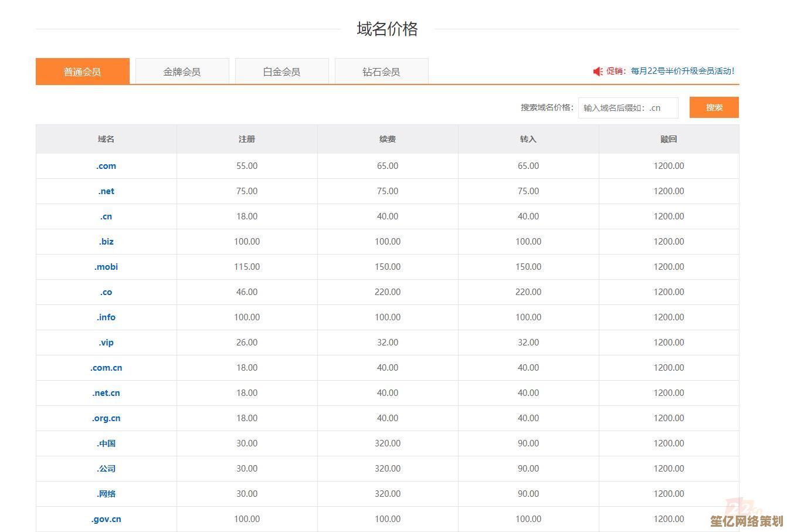Image resolution: width=787 pixels, height=532 pixels.
Task: Open the .net domain link
Action: [106, 191]
